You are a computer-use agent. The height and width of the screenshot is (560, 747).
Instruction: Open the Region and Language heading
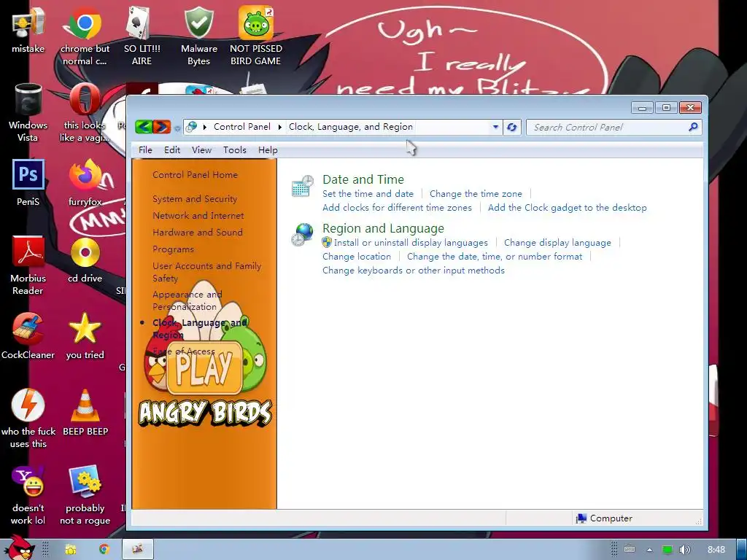point(383,228)
